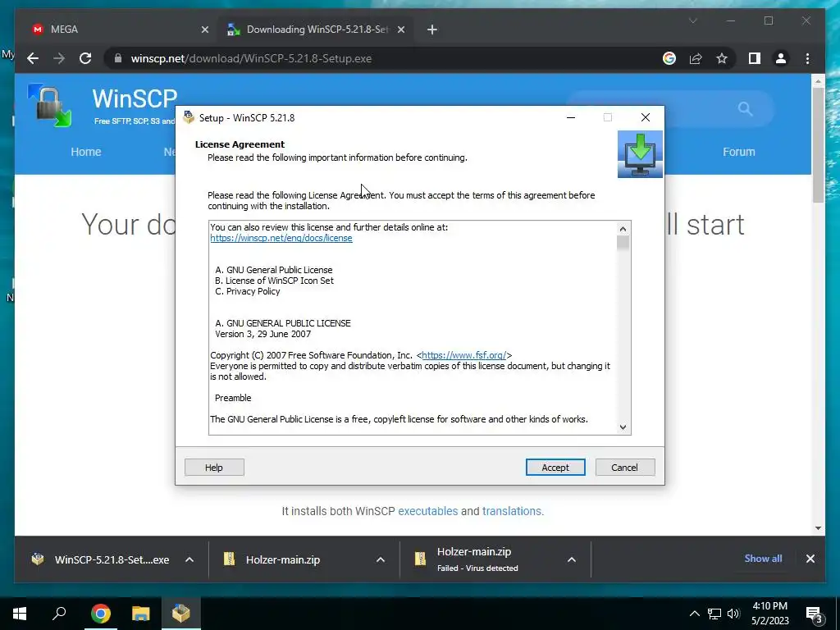Open the executables link on the page
The height and width of the screenshot is (630, 840).
tap(427, 511)
